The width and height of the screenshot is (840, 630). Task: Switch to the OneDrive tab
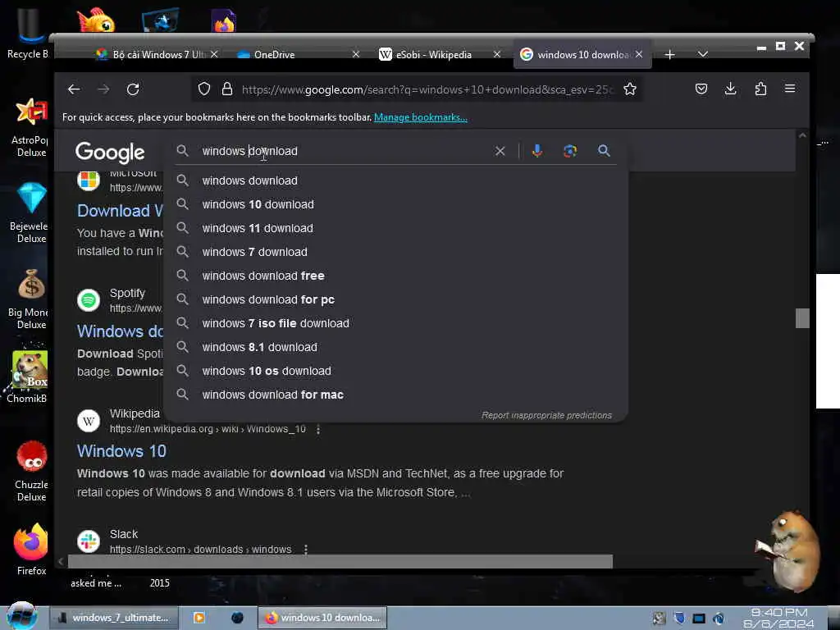pos(297,54)
